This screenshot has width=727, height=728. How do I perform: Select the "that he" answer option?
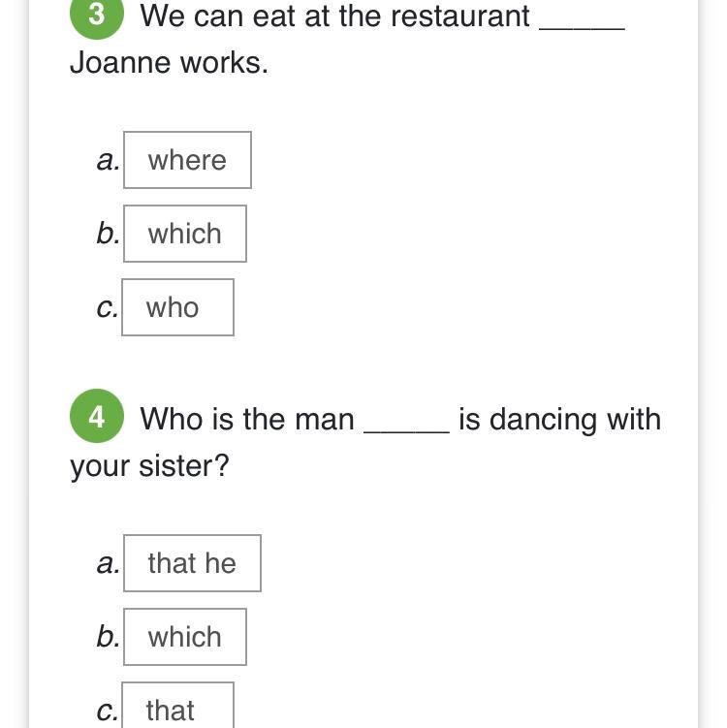[x=192, y=563]
